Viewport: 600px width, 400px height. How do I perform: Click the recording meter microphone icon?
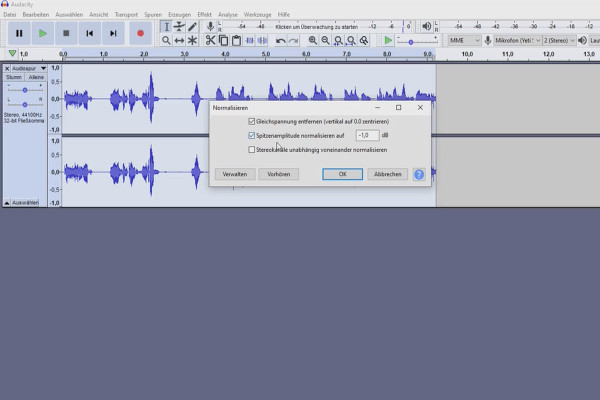(x=210, y=26)
